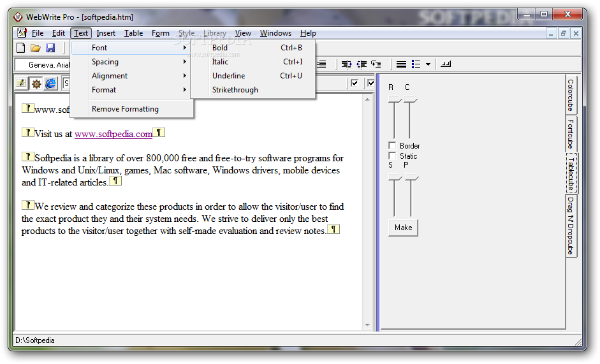Switch to the Fontcube tab

click(x=571, y=134)
